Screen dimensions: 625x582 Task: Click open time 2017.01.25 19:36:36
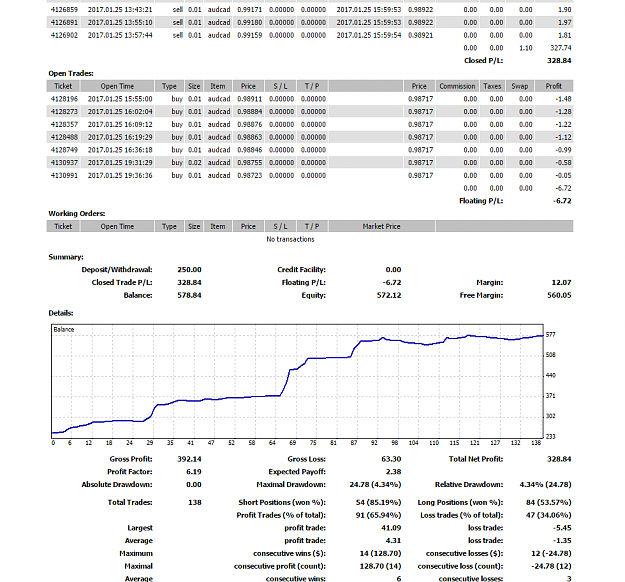coord(120,175)
